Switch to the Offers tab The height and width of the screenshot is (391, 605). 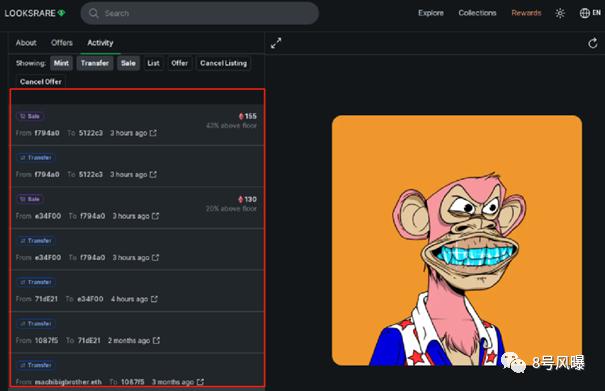coord(62,43)
